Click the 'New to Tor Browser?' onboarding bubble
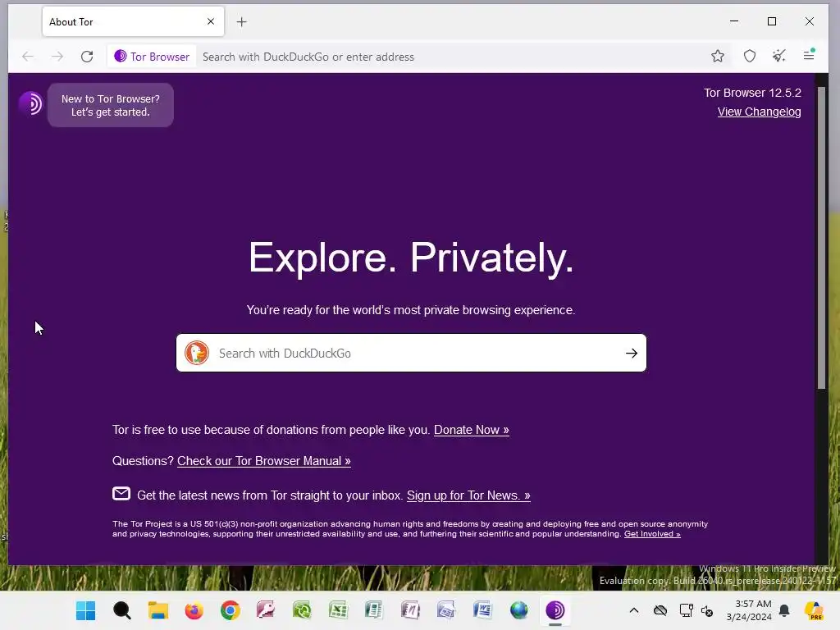This screenshot has width=840, height=630. (111, 105)
